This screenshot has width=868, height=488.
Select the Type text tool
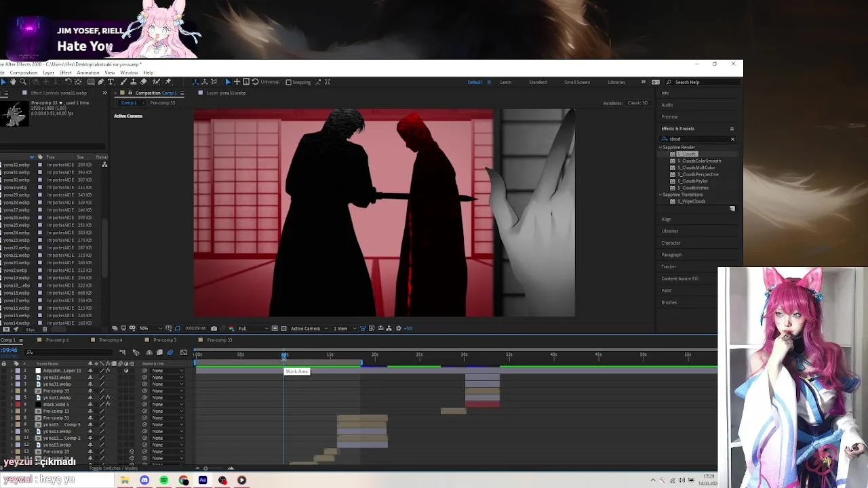tap(111, 82)
